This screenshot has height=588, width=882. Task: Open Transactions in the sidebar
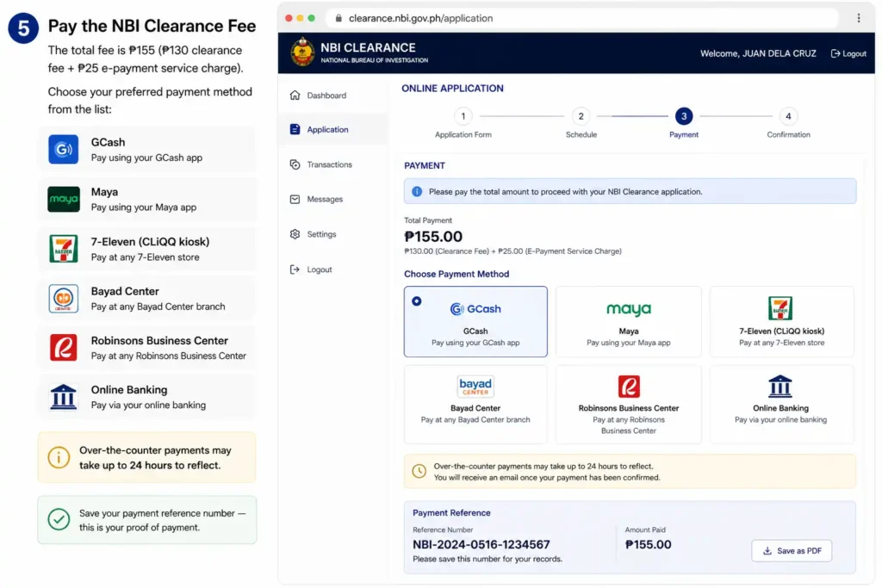coord(332,164)
